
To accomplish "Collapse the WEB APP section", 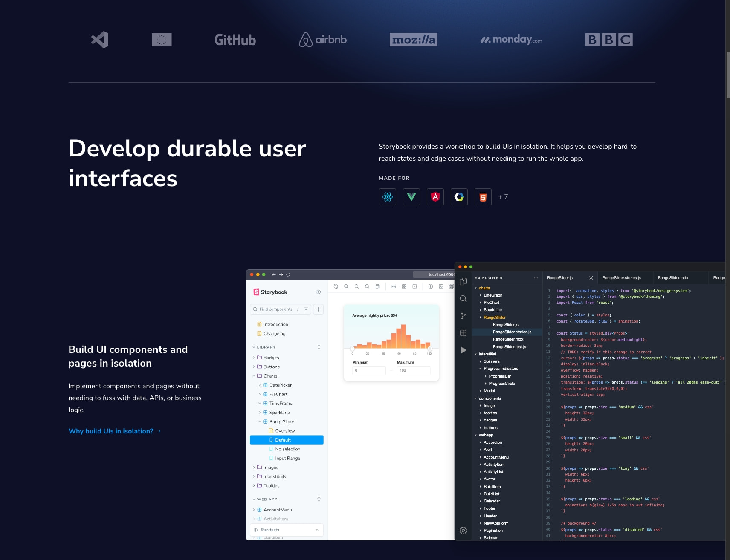I will pos(265,499).
